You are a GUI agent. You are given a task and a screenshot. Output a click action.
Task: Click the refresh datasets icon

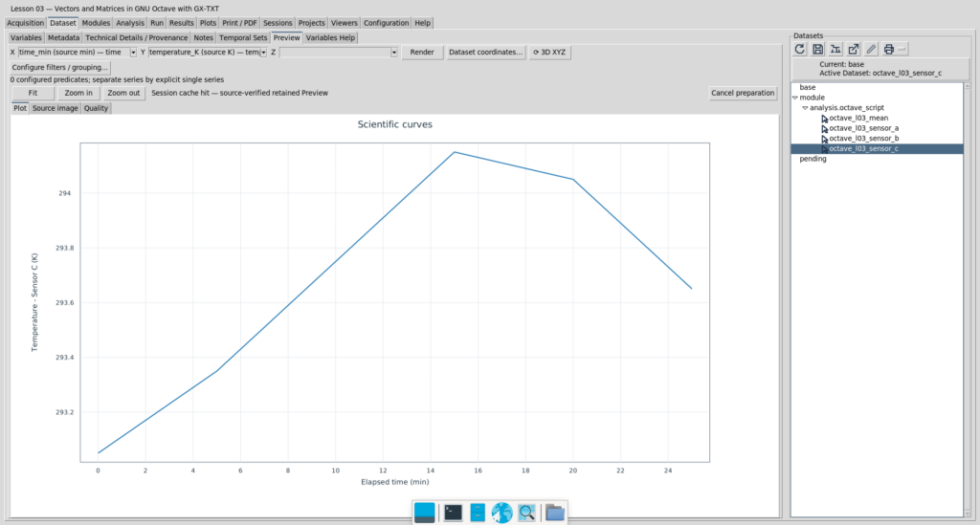click(799, 49)
